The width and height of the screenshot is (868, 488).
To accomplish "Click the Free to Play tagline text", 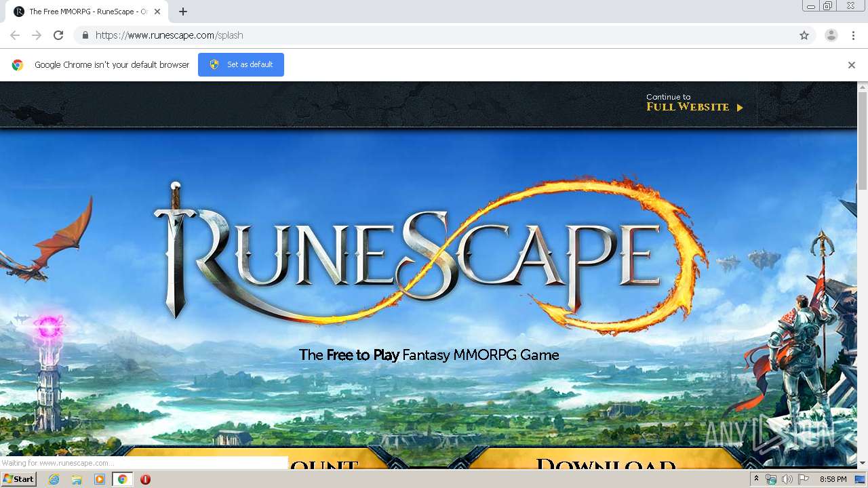I will (429, 355).
